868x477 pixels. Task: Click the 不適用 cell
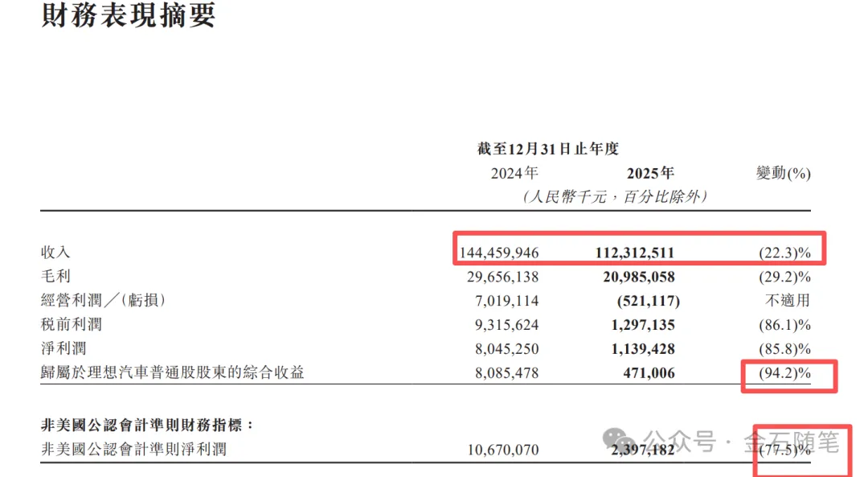click(788, 300)
